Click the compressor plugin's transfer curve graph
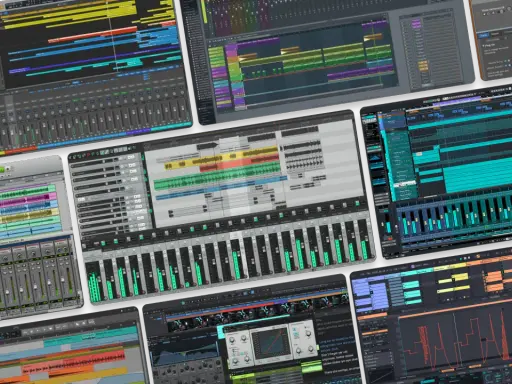The image size is (512, 384). click(270, 345)
